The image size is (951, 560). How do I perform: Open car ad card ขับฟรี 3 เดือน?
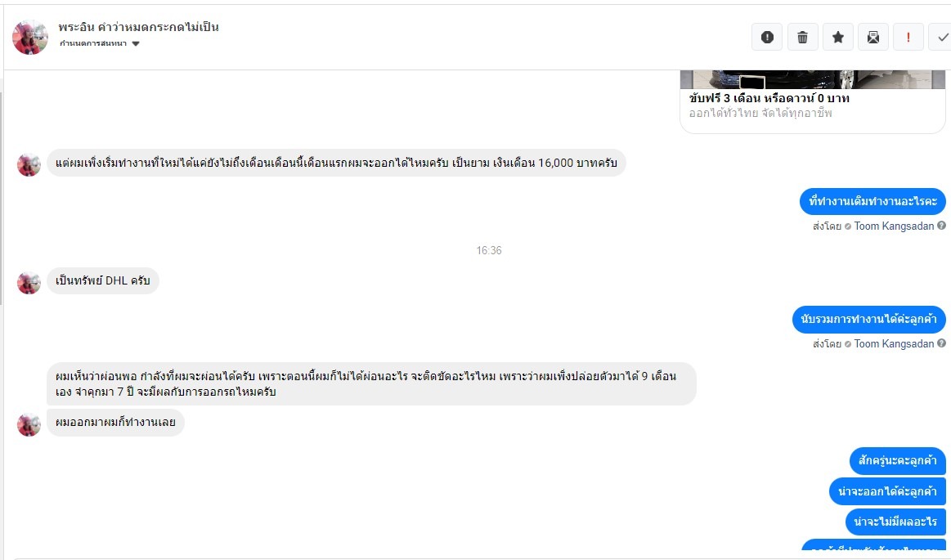pyautogui.click(x=813, y=102)
